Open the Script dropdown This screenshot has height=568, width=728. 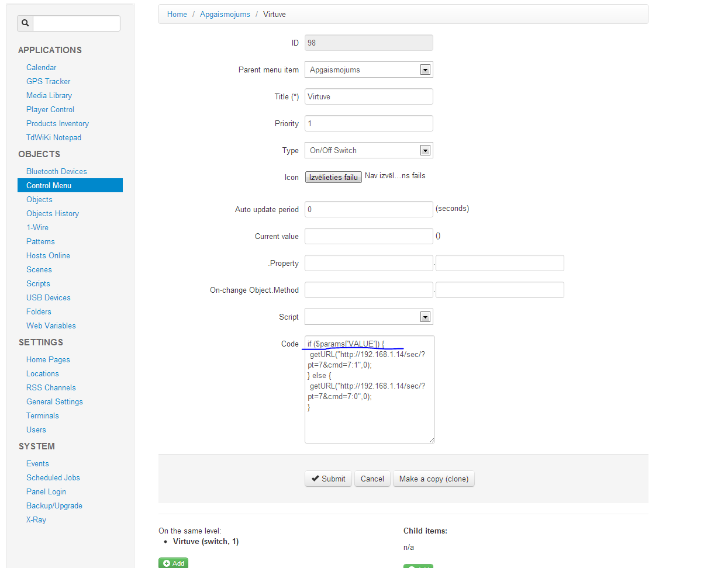click(368, 317)
